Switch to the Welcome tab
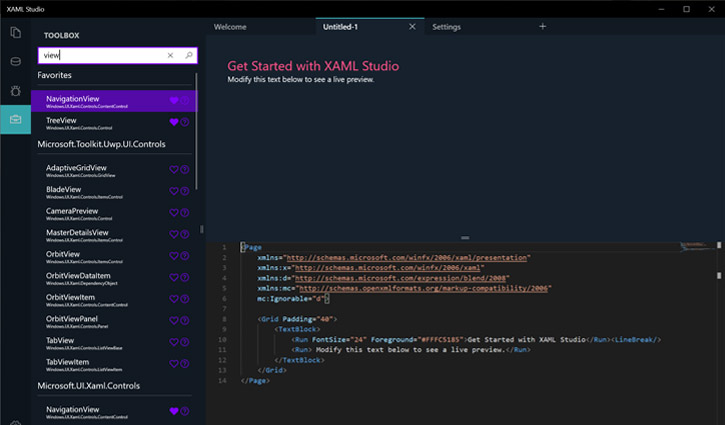 (230, 27)
